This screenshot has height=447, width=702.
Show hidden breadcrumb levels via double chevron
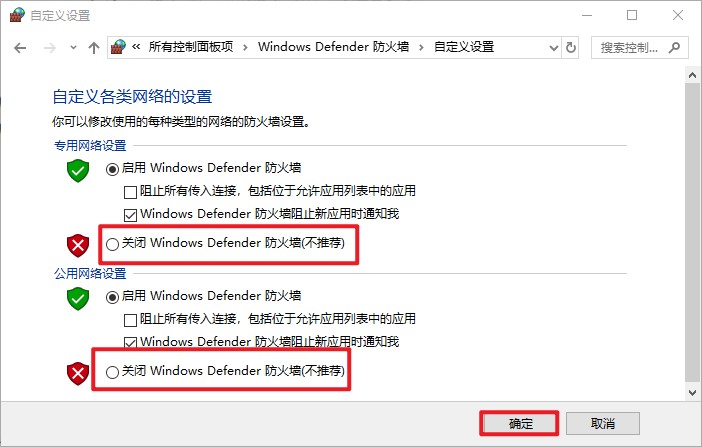(x=136, y=47)
